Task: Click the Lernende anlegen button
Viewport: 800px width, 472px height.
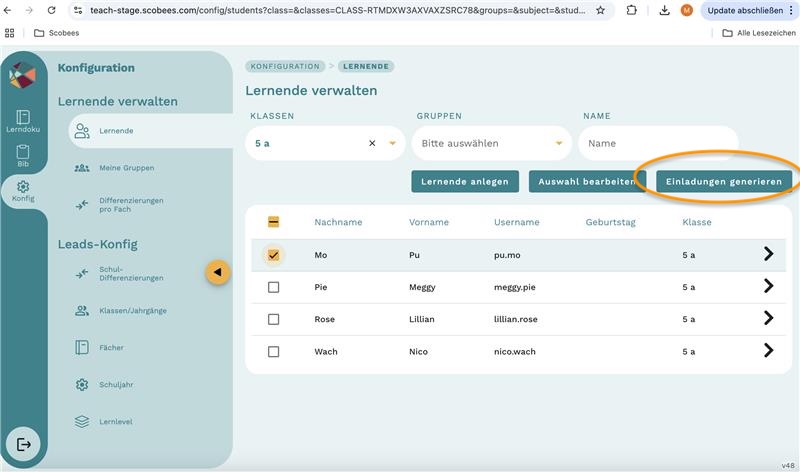Action: 465,181
